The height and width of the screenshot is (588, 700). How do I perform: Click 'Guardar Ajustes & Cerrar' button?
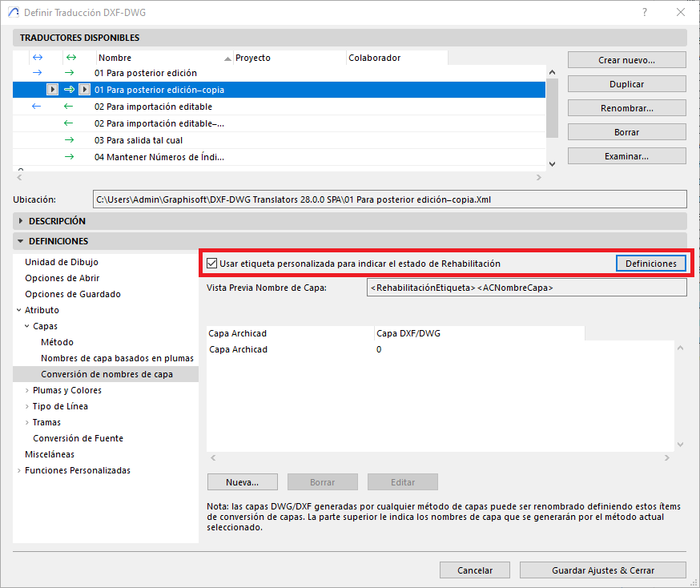tap(602, 570)
